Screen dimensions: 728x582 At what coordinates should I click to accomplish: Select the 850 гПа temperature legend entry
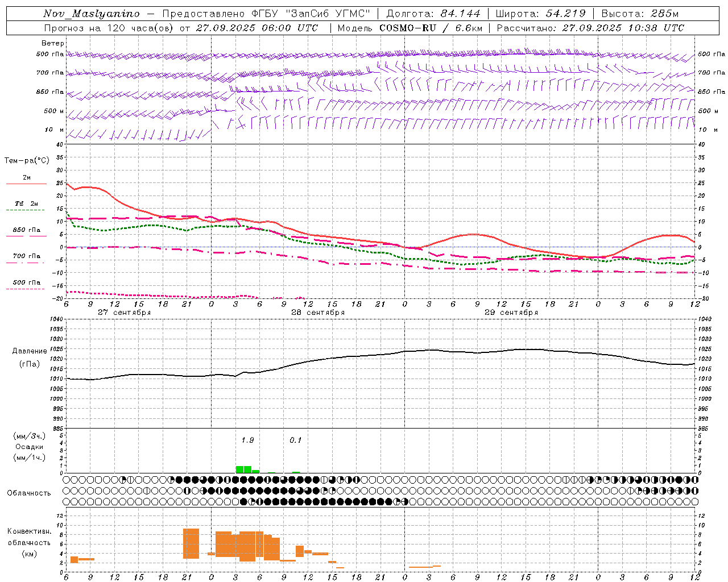[26, 230]
